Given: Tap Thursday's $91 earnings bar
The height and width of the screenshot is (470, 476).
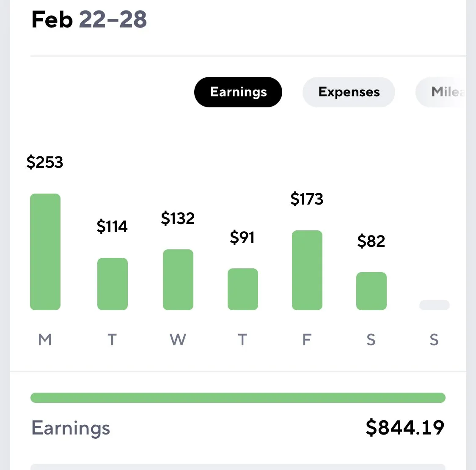Looking at the screenshot, I should pyautogui.click(x=243, y=289).
